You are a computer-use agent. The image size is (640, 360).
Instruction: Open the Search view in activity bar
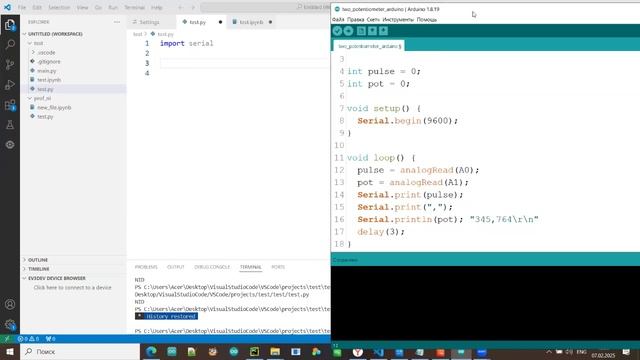coord(10,44)
